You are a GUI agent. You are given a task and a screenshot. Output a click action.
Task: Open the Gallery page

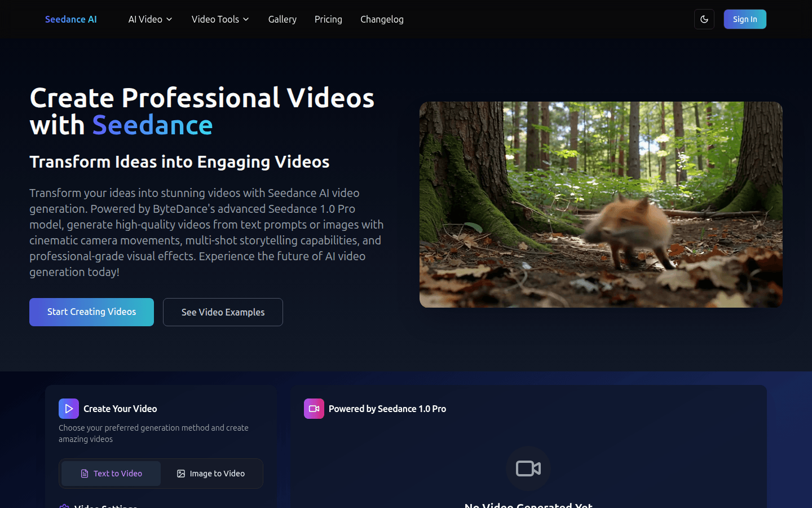[x=283, y=19]
